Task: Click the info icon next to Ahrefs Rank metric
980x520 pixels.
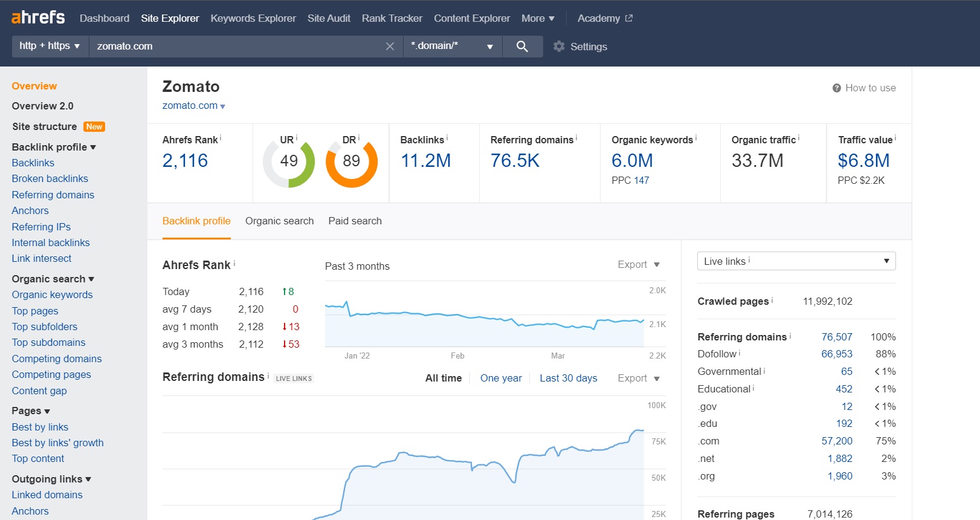Action: coord(221,138)
